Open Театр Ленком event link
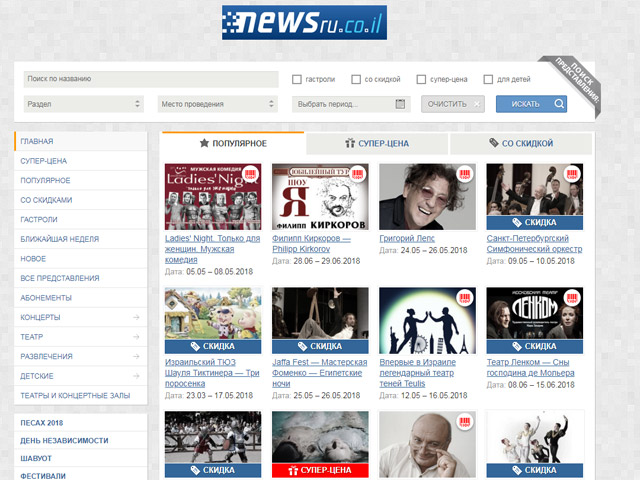 tap(530, 367)
